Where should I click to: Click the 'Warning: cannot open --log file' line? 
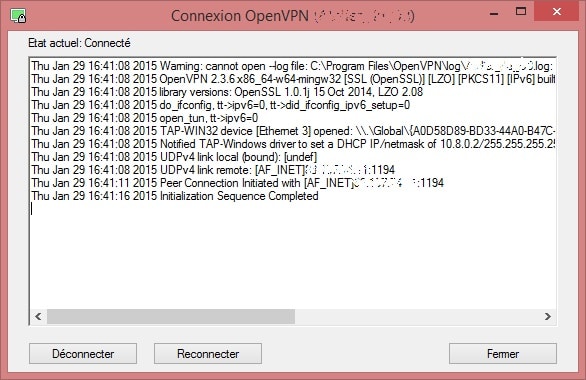pyautogui.click(x=292, y=66)
